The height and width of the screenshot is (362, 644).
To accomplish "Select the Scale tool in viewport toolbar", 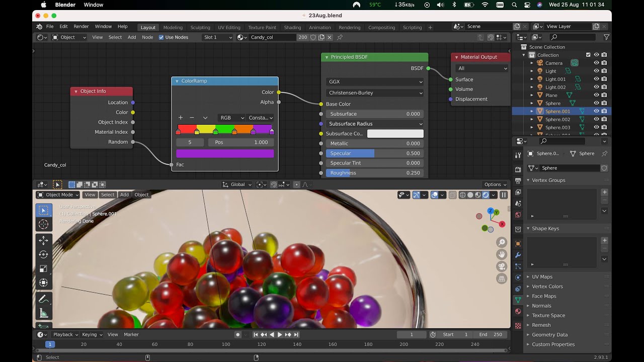I will tap(43, 269).
